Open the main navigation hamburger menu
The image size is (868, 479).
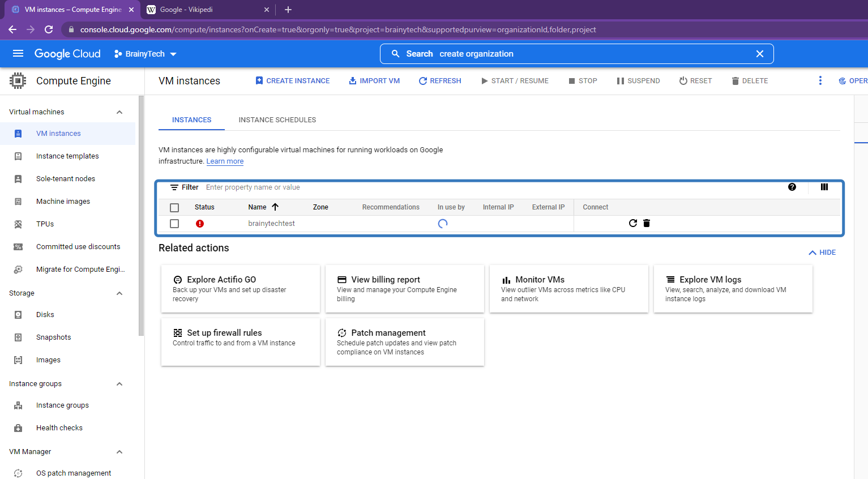point(18,53)
